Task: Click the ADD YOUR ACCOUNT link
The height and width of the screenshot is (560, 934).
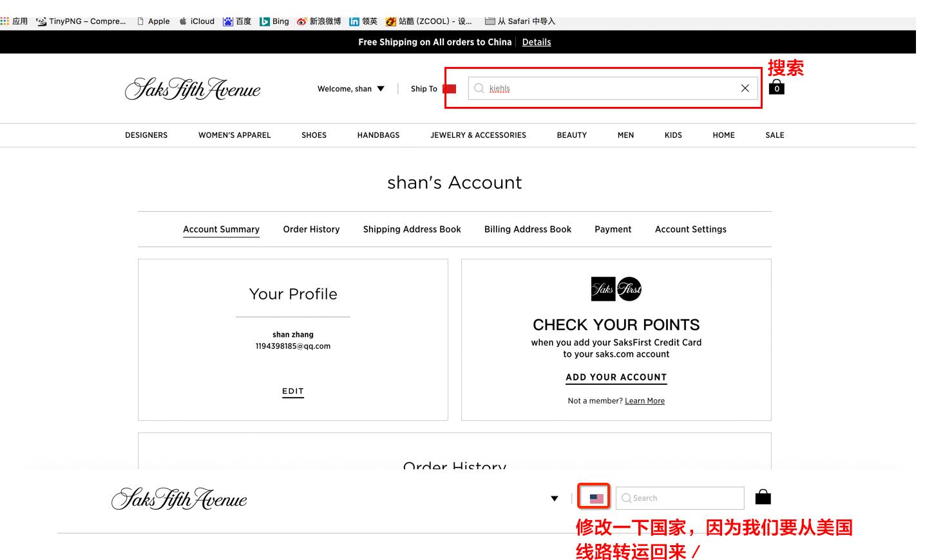Action: click(616, 378)
